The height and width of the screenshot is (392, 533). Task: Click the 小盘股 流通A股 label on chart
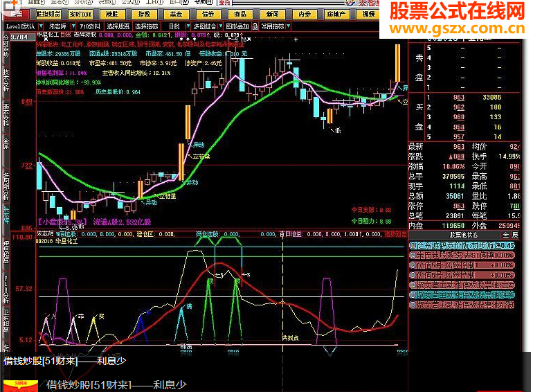[95, 222]
